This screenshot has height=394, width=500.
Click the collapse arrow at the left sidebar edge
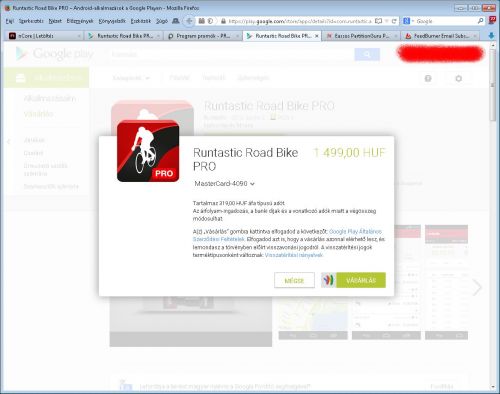[x=9, y=142]
